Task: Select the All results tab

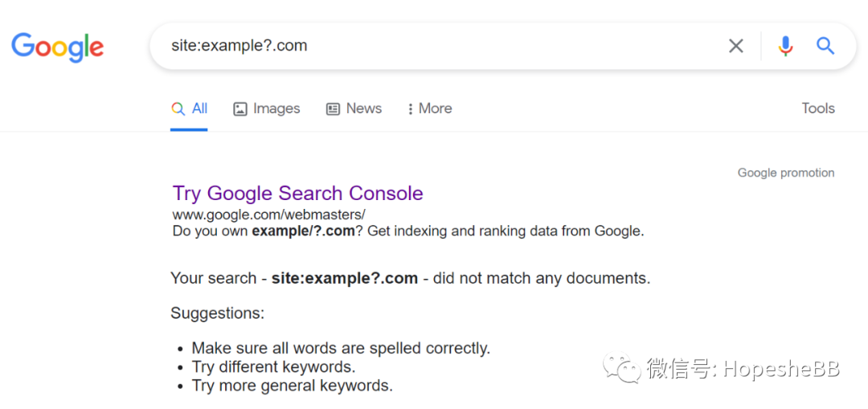Action: [x=199, y=108]
